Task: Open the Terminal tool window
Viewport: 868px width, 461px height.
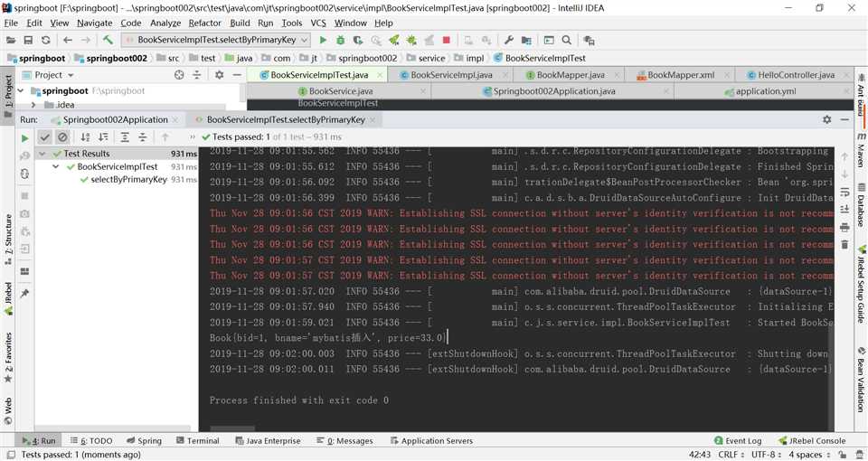Action: coord(198,441)
